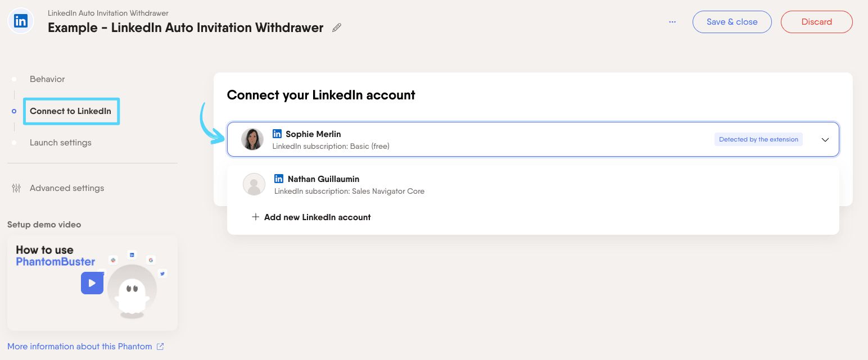
Task: Click the Setup demo video label
Action: click(44, 225)
